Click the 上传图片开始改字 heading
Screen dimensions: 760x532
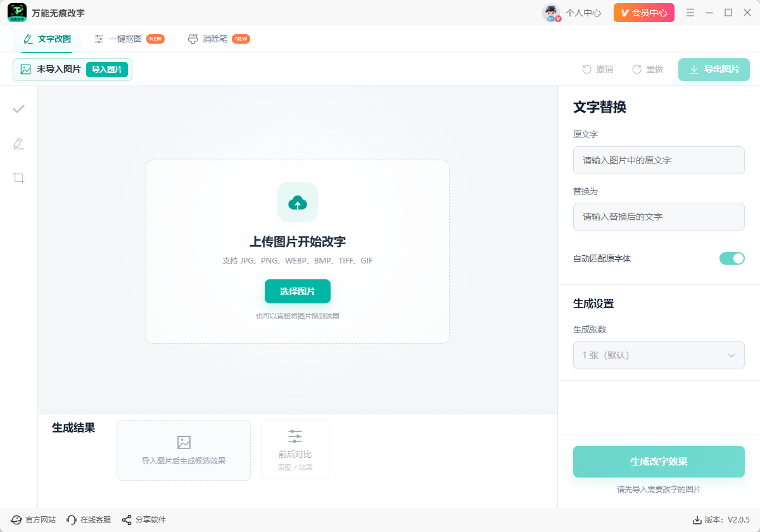[298, 242]
